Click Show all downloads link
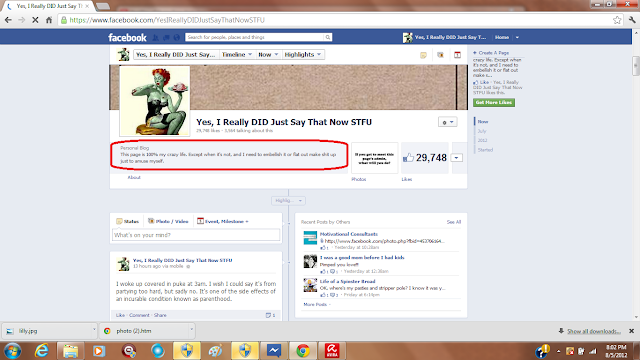Image resolution: width=640 pixels, height=360 pixels. coord(593,331)
